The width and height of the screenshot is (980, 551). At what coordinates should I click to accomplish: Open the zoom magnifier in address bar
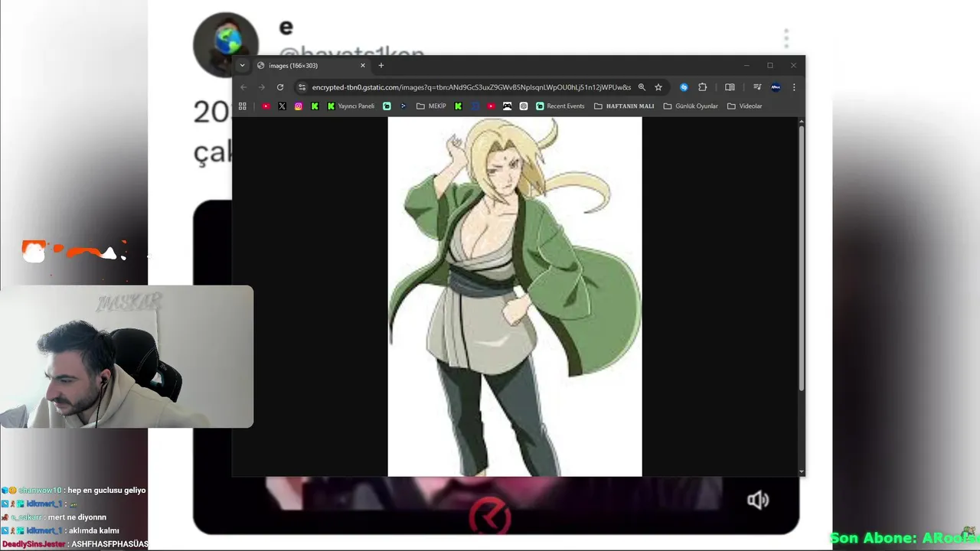click(642, 87)
